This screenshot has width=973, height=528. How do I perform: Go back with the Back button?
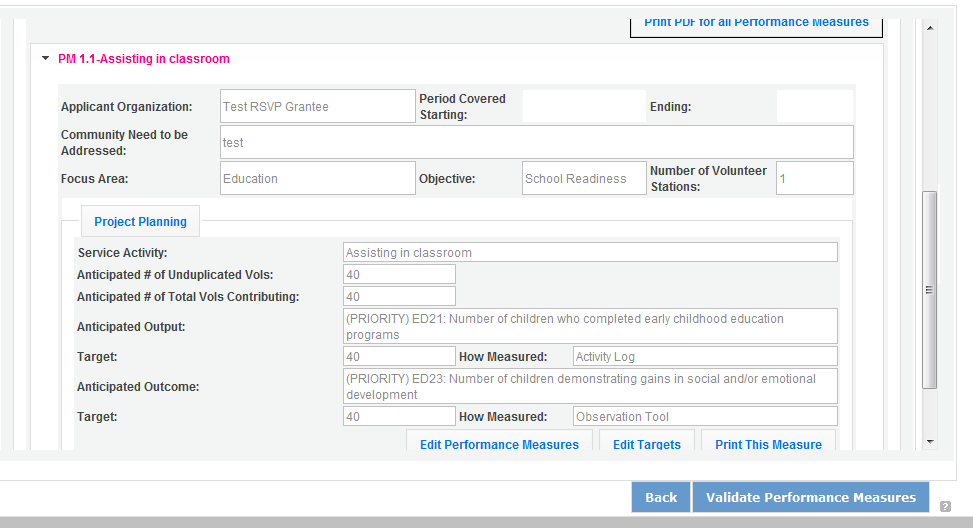click(661, 497)
